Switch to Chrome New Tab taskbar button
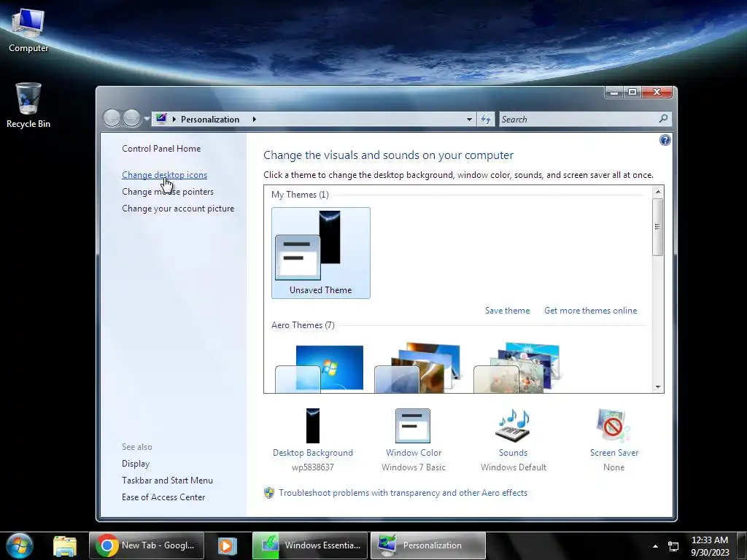Screen dimensions: 747x560 pyautogui.click(x=147, y=545)
